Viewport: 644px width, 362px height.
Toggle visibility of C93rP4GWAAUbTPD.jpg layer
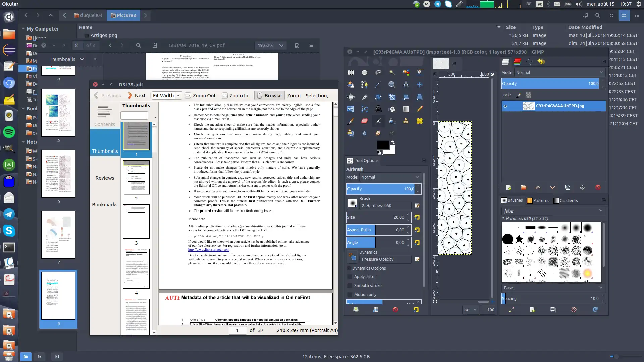(505, 106)
